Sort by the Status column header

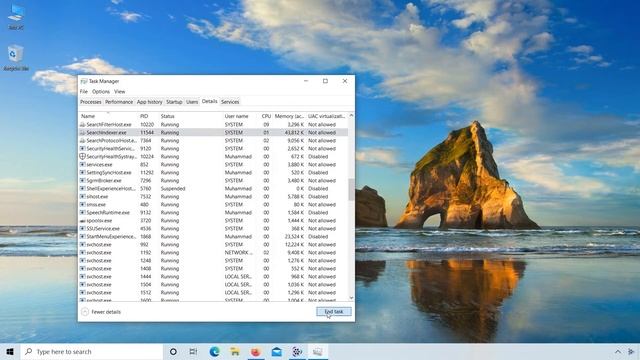click(x=191, y=116)
